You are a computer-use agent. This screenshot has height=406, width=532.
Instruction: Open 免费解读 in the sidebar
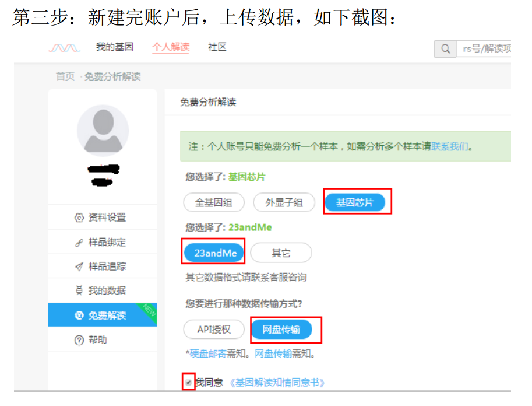103,315
